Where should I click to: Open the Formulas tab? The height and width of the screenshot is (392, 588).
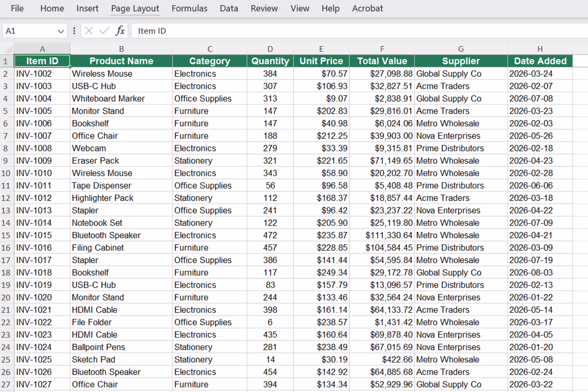click(x=189, y=8)
